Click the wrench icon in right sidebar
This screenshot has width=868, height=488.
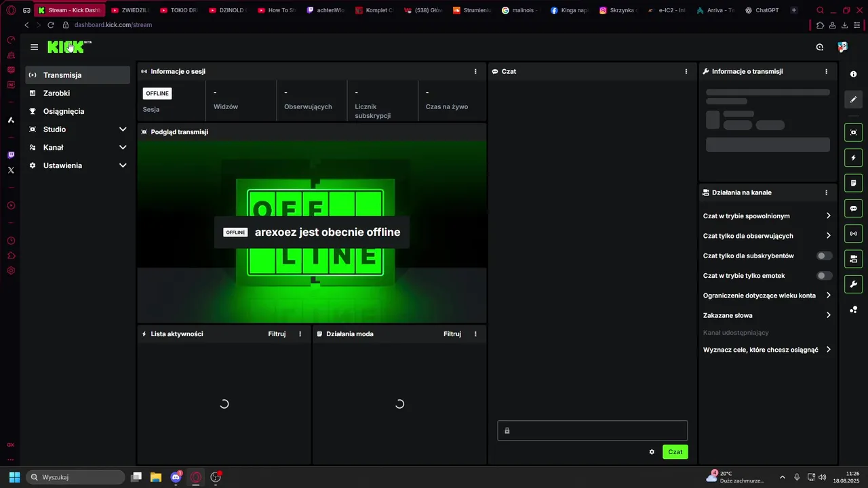click(x=853, y=284)
